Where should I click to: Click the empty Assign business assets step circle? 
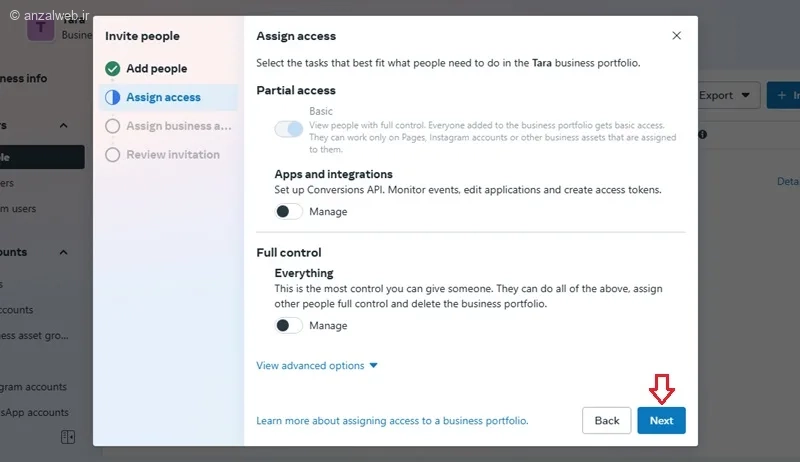click(x=112, y=126)
